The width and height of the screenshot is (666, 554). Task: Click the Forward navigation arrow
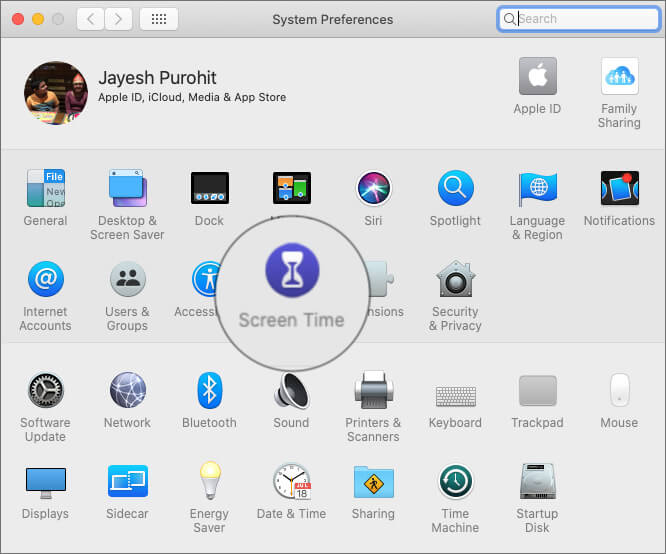tap(118, 19)
